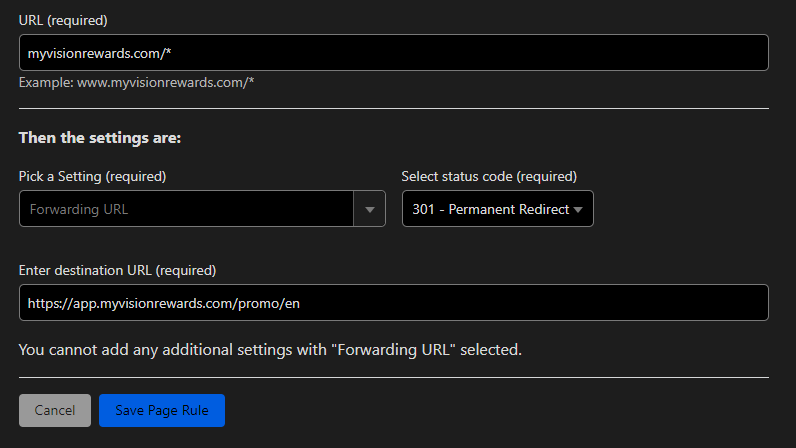Click the "Select status code (required)" label
The image size is (796, 448).
point(489,176)
